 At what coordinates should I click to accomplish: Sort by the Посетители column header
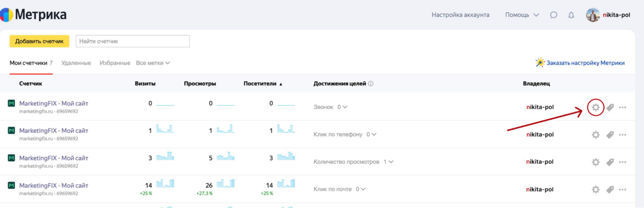260,84
